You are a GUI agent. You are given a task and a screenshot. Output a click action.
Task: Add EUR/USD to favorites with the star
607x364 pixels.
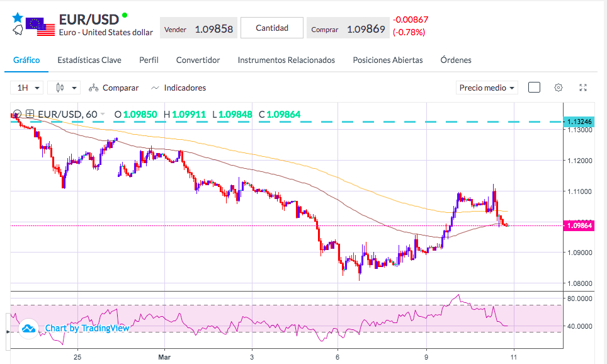pyautogui.click(x=18, y=18)
